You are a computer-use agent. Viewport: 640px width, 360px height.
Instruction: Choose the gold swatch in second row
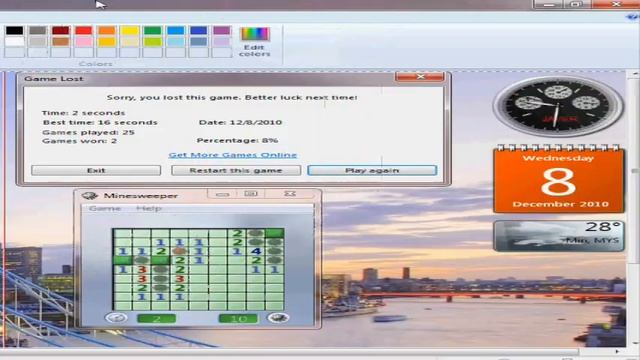point(107,41)
